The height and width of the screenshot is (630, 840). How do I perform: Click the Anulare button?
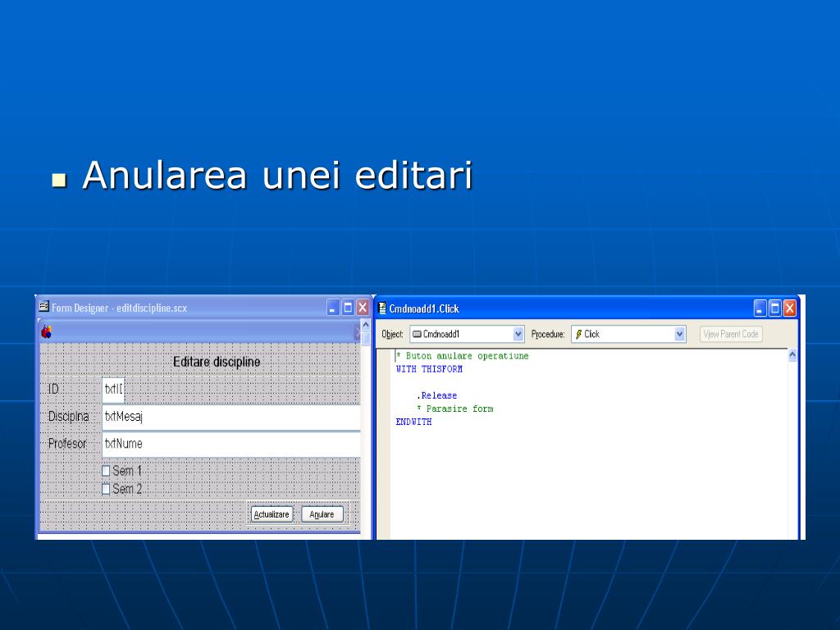coord(322,514)
